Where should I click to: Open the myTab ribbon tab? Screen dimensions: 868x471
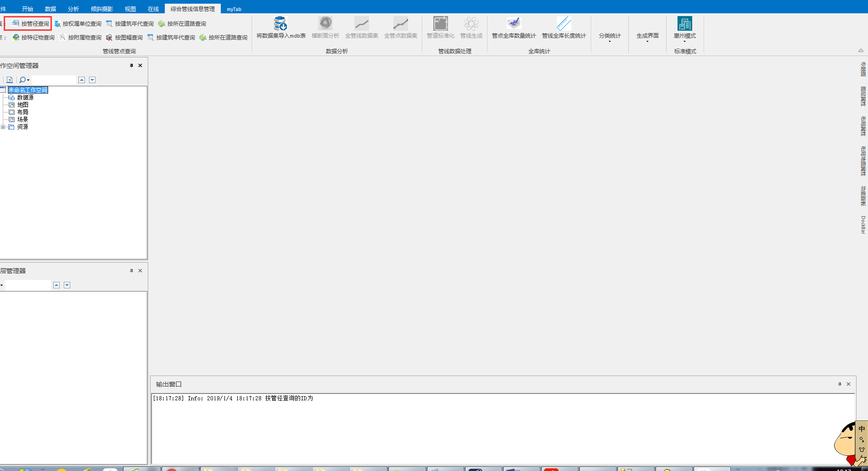click(234, 9)
